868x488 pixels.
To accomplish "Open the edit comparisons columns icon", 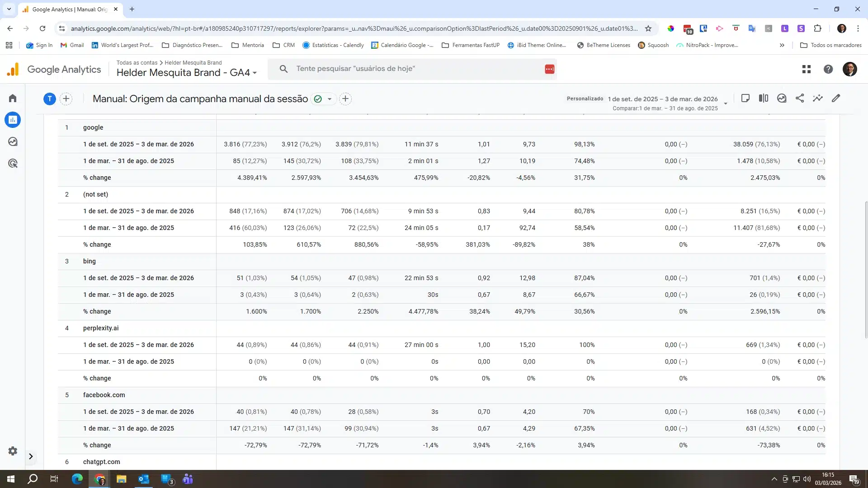I will coord(764,99).
